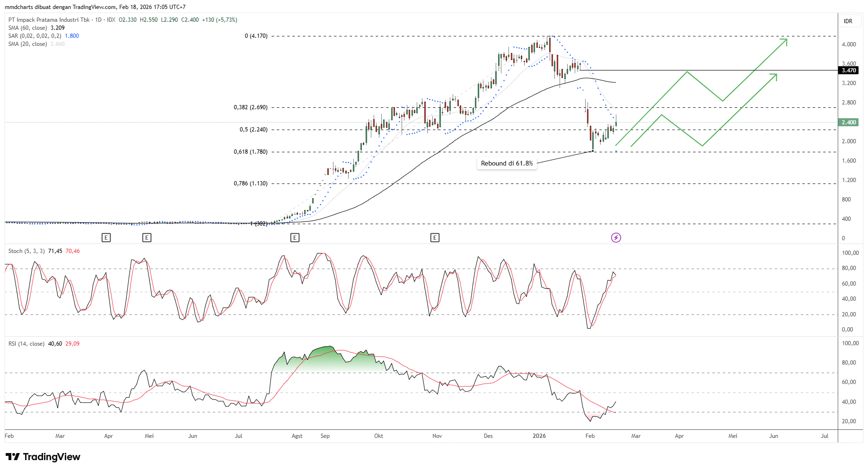Click the Fibonacci label 0,382 (2.690)
This screenshot has height=471, width=868.
coord(251,107)
